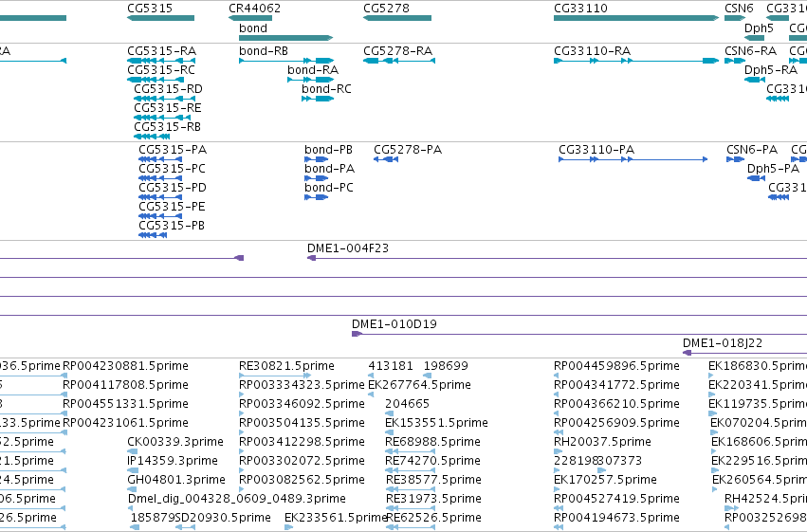Open transcript CG5315-RA
This screenshot has width=807, height=532.
point(161,51)
